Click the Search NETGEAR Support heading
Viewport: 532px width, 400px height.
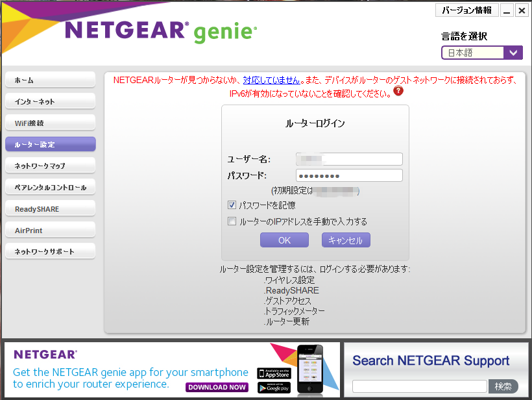point(431,360)
